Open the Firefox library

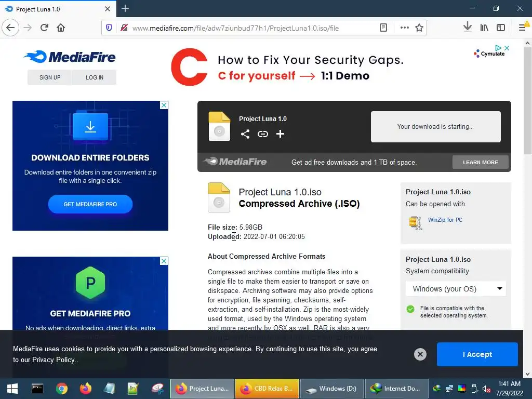click(x=484, y=28)
